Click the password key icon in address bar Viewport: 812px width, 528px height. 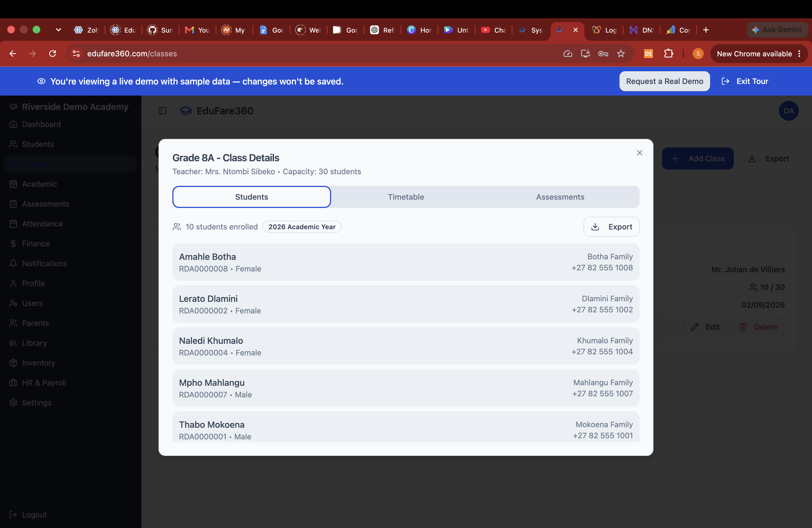coord(603,54)
